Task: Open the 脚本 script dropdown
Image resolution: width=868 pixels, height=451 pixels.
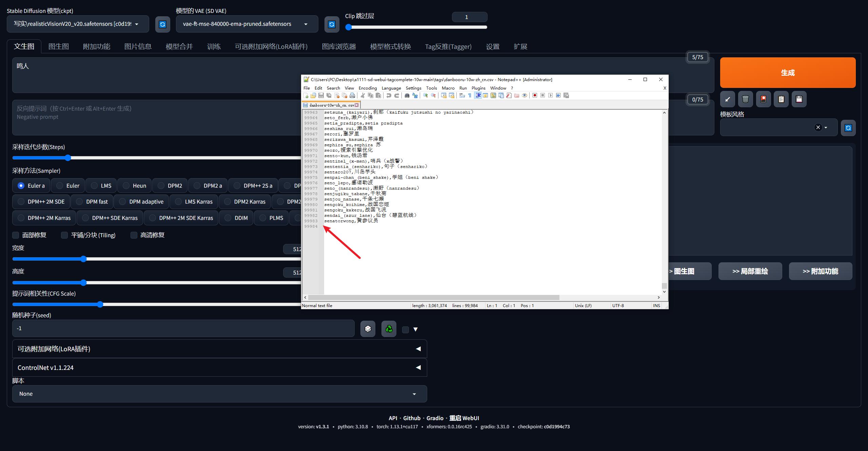Action: [x=219, y=394]
